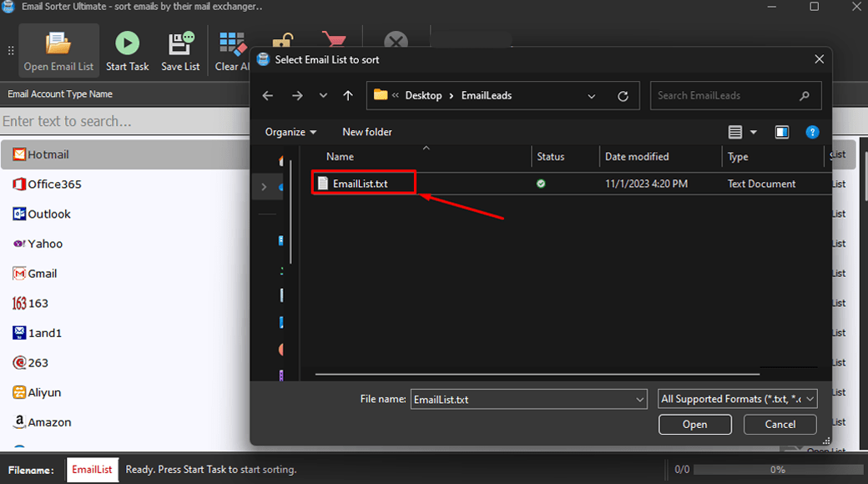Image resolution: width=868 pixels, height=484 pixels.
Task: Click the dialog horizontal scrollbar
Action: coord(537,375)
